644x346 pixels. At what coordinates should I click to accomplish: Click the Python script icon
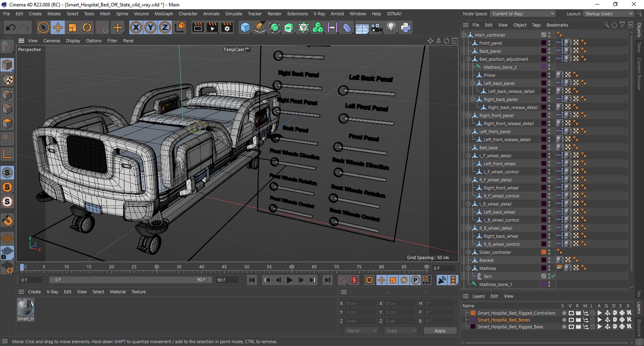pos(406,27)
